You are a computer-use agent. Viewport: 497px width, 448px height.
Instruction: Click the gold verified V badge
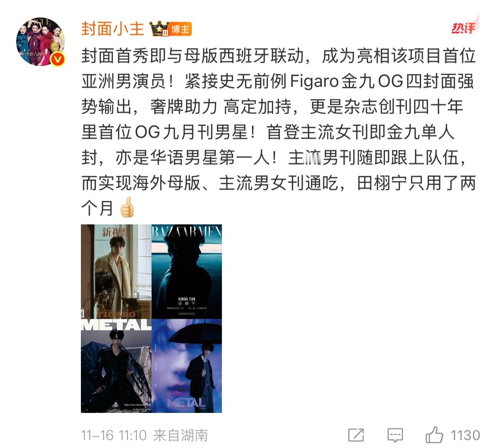click(x=58, y=59)
